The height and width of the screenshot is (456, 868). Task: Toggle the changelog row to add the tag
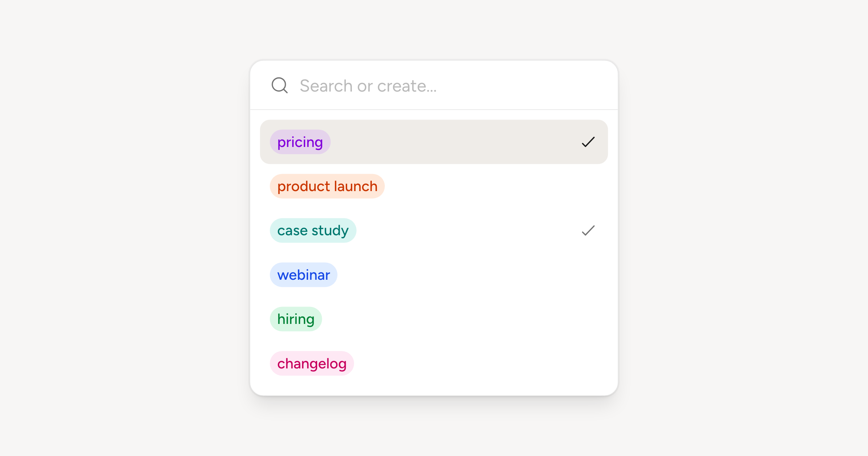pos(434,363)
